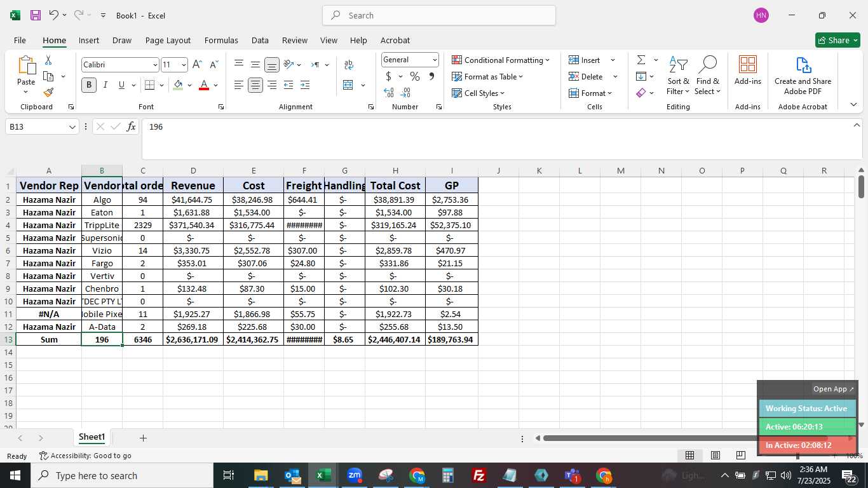Click Accessibility: Good to go status
Screen dimensions: 868x488
[x=85, y=456]
